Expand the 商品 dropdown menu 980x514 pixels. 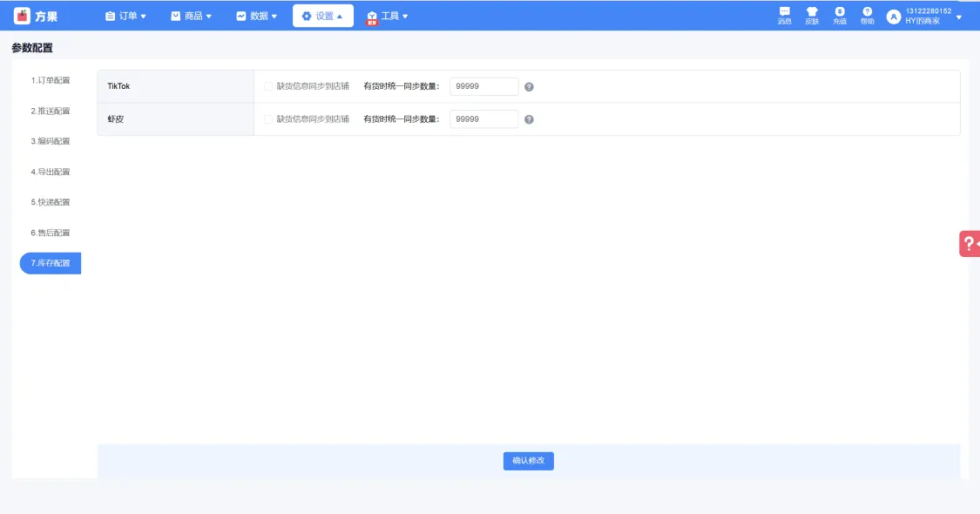click(x=192, y=16)
